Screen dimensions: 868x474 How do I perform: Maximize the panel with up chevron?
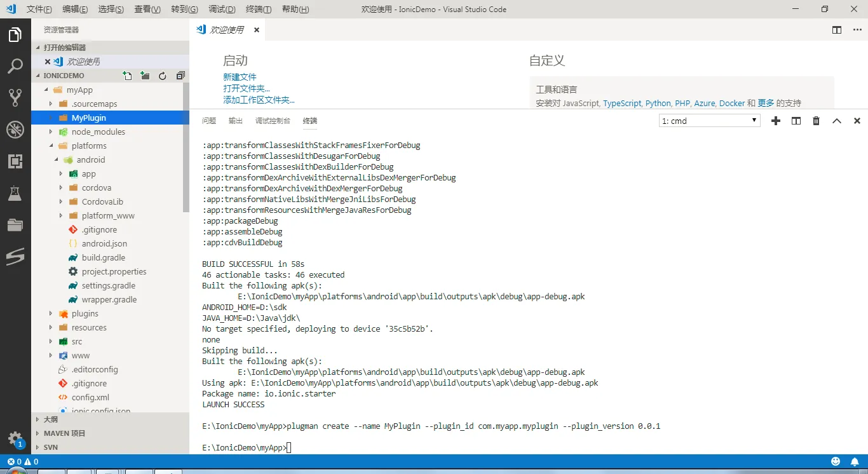pos(837,121)
